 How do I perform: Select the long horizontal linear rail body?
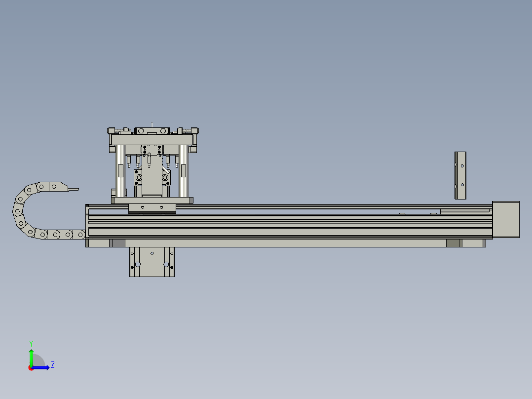click(289, 221)
